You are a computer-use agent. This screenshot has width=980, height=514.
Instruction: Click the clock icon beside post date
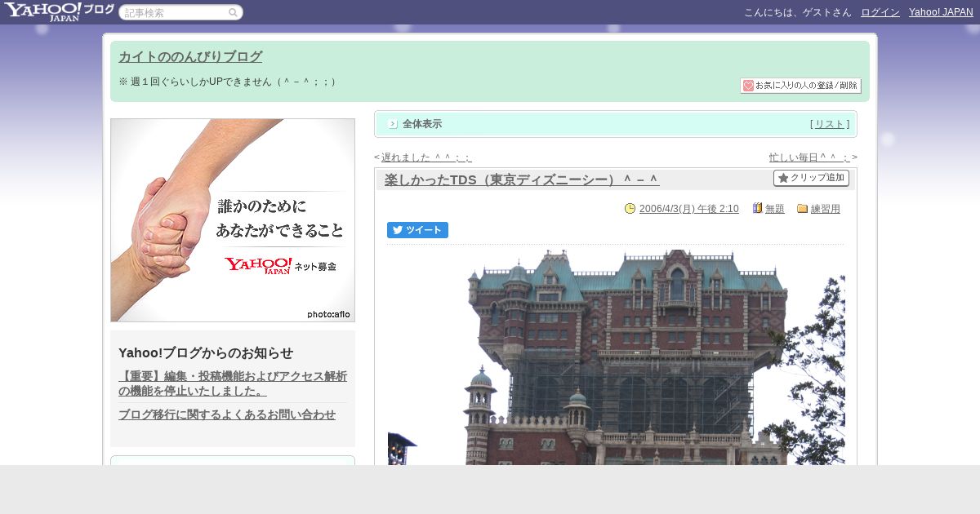tap(630, 209)
